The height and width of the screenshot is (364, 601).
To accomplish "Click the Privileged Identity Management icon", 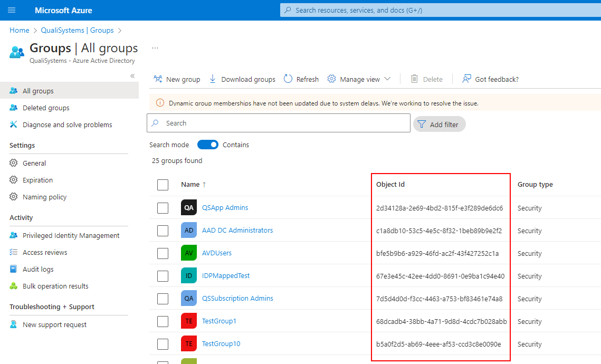I will (x=13, y=235).
